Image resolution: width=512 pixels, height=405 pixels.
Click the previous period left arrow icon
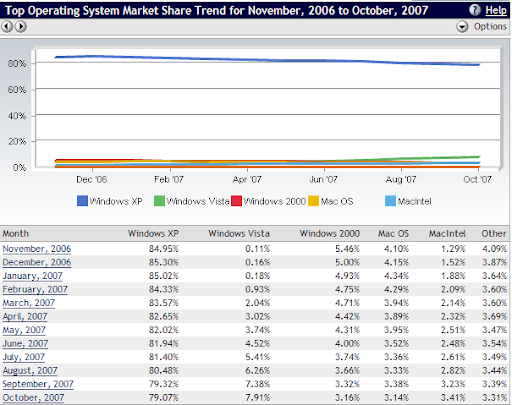pyautogui.click(x=7, y=26)
